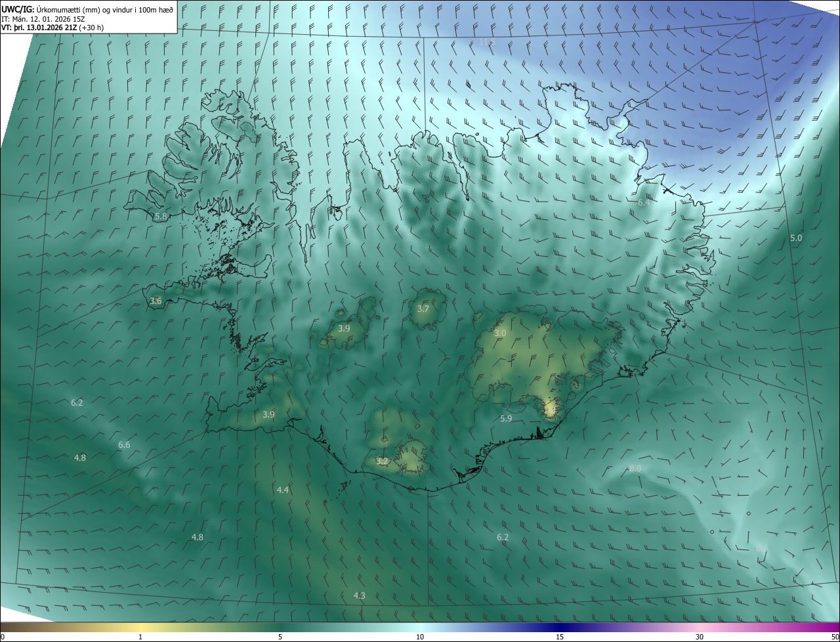Click the 10 tick label on the color scale

pyautogui.click(x=420, y=637)
